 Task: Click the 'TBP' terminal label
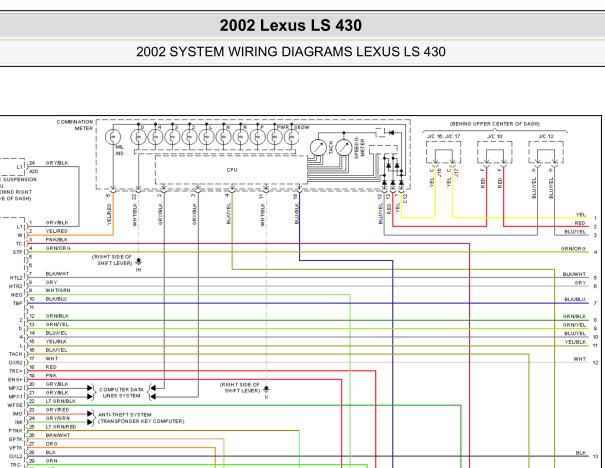click(18, 303)
